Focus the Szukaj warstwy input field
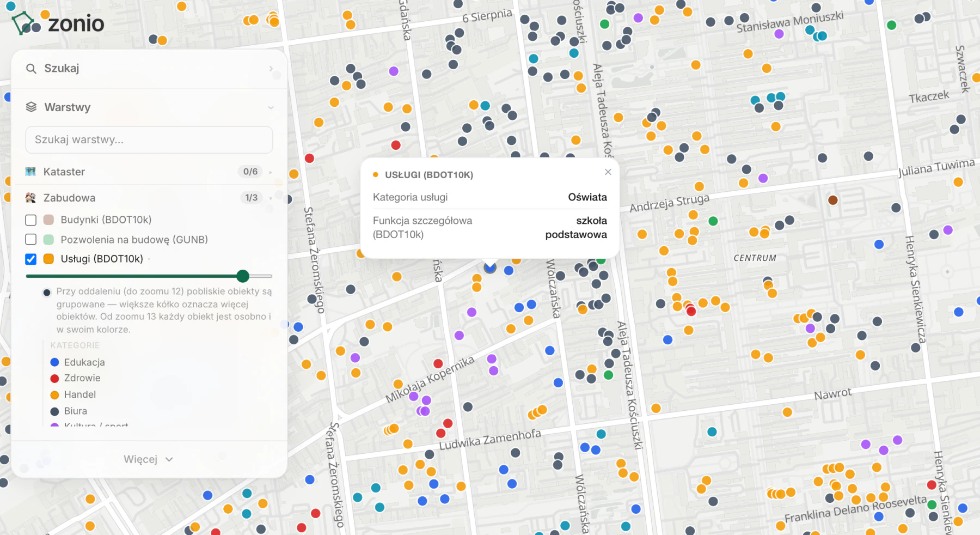Viewport: 980px width, 535px height. click(149, 140)
